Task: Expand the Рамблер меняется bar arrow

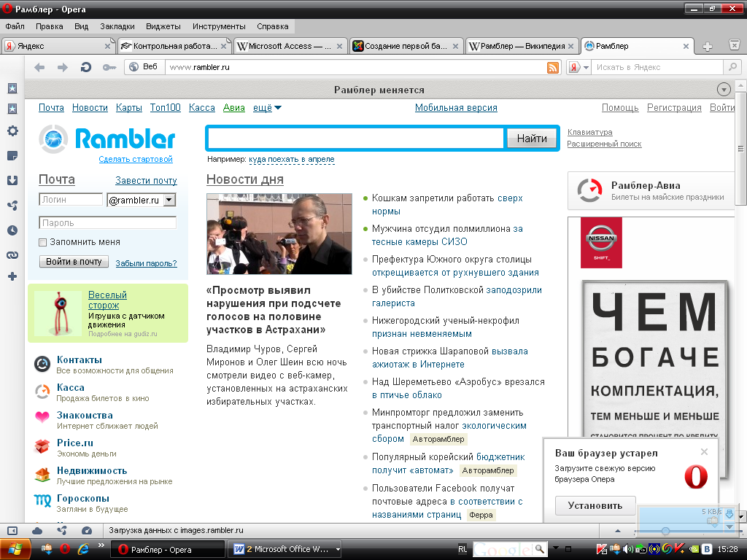Action: [724, 90]
